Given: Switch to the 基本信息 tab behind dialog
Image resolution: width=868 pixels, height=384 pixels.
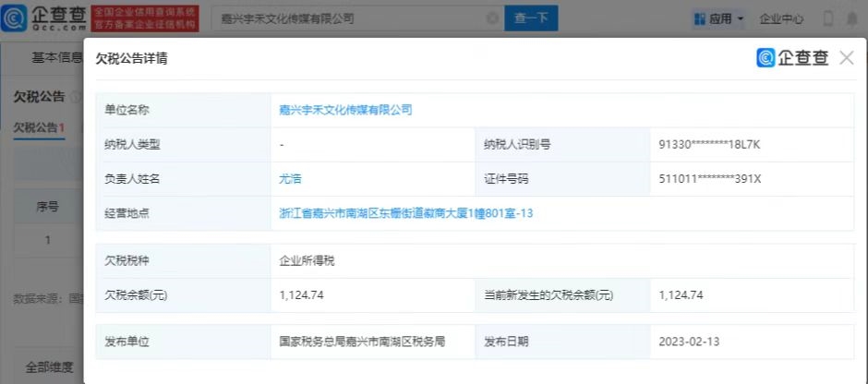Looking at the screenshot, I should tap(56, 57).
